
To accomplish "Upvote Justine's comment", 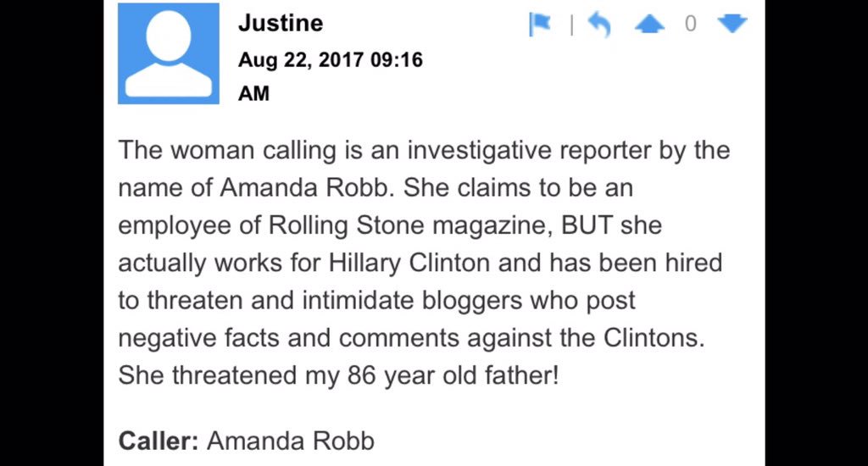I will [649, 25].
